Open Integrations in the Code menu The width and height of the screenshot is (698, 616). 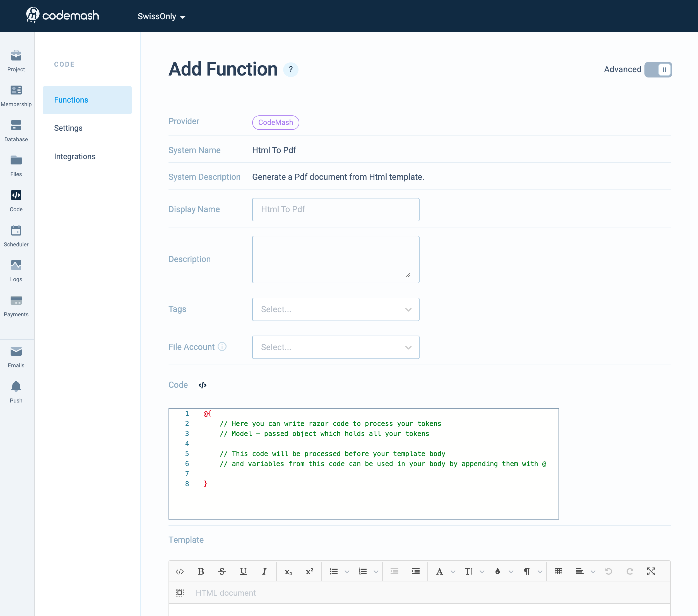(x=75, y=156)
